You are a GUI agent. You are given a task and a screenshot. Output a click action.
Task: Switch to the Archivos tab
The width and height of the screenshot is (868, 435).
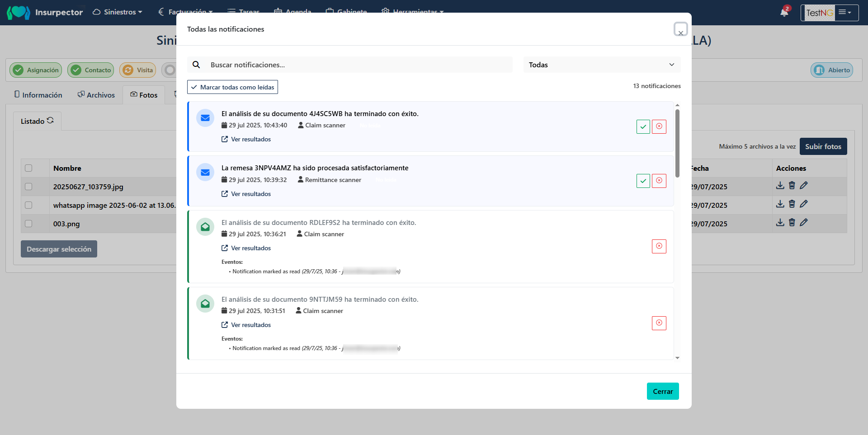[x=95, y=94]
